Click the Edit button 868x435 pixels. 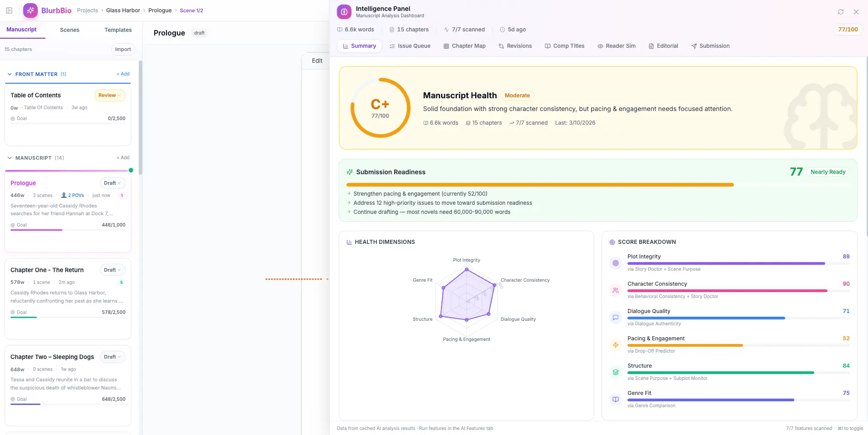(317, 61)
